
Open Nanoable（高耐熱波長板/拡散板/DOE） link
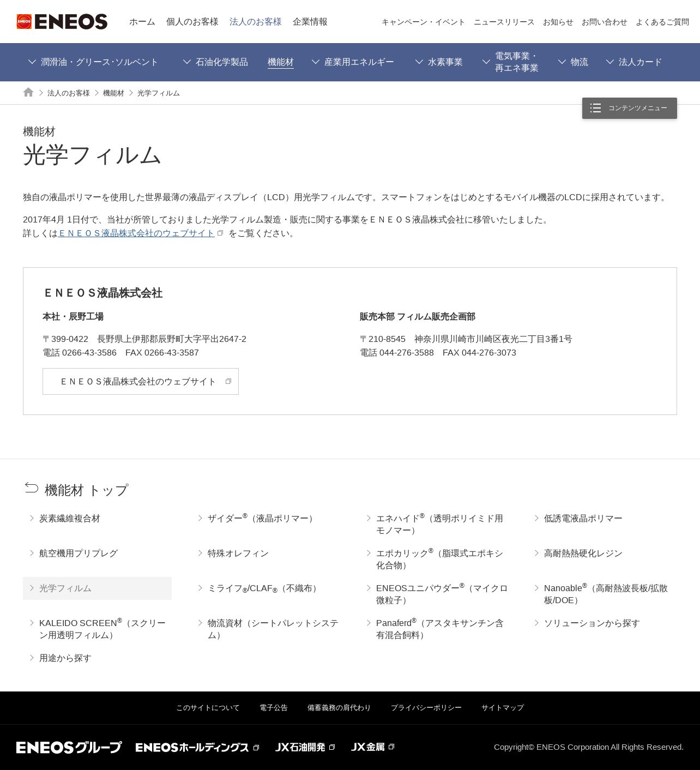click(606, 594)
